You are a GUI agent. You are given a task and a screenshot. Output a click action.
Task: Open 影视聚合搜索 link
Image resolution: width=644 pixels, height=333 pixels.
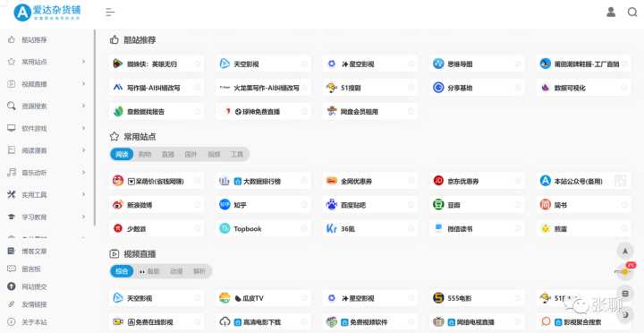pos(583,322)
